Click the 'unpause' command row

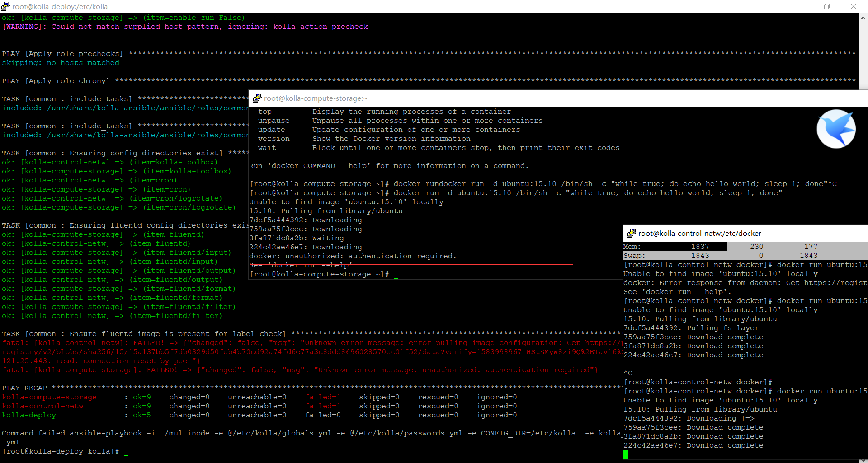tap(400, 121)
